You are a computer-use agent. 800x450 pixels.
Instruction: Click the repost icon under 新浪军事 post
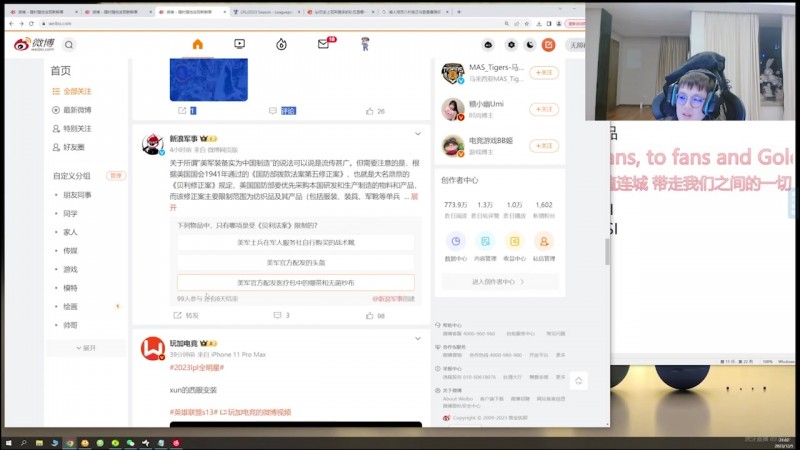(x=177, y=315)
